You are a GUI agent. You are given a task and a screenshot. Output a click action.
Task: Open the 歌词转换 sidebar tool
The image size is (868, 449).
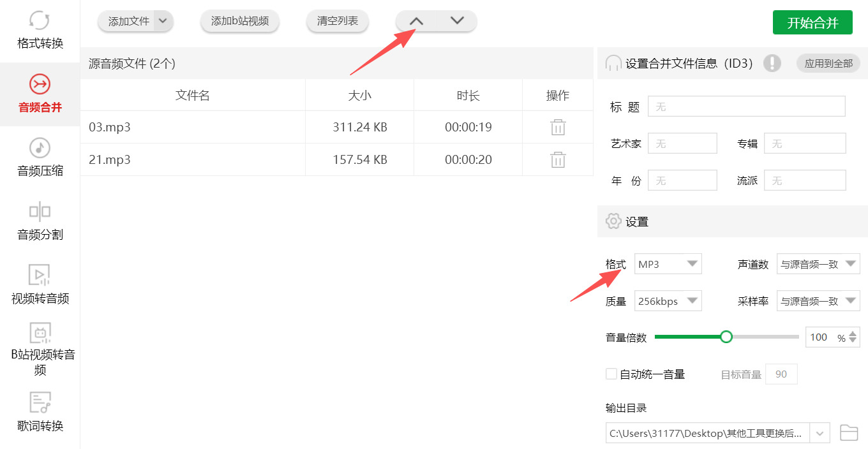click(40, 413)
